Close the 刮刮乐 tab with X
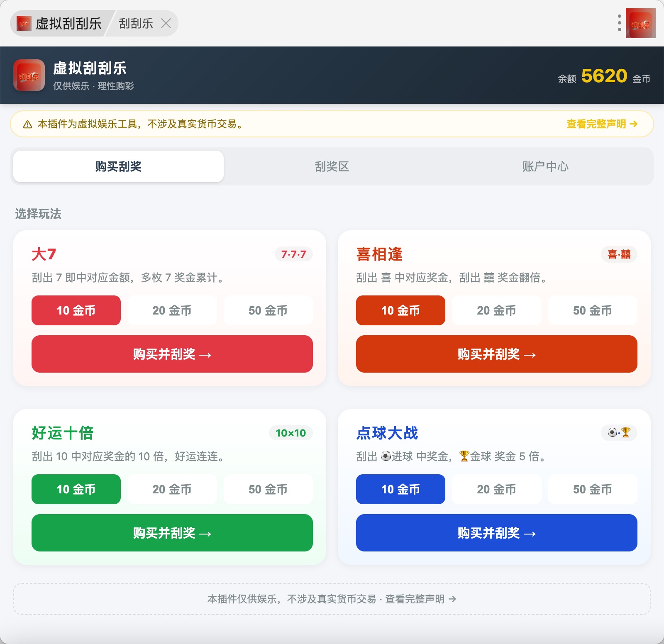The height and width of the screenshot is (644, 664). pos(166,23)
